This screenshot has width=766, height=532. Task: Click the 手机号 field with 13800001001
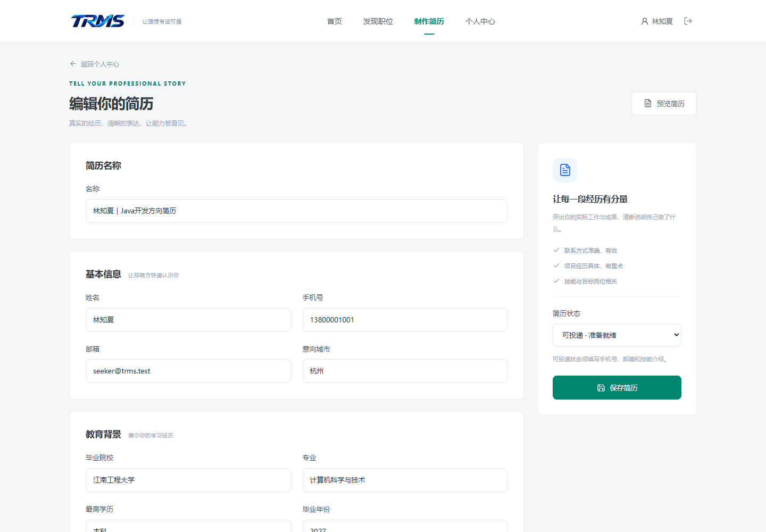click(x=405, y=320)
